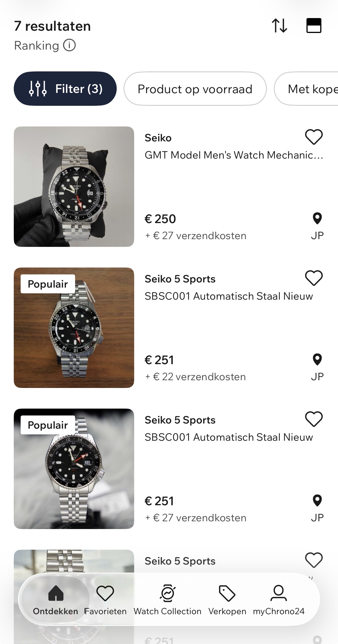Open the GMT Model Men's Watch listing title
The height and width of the screenshot is (644, 338).
tap(234, 155)
